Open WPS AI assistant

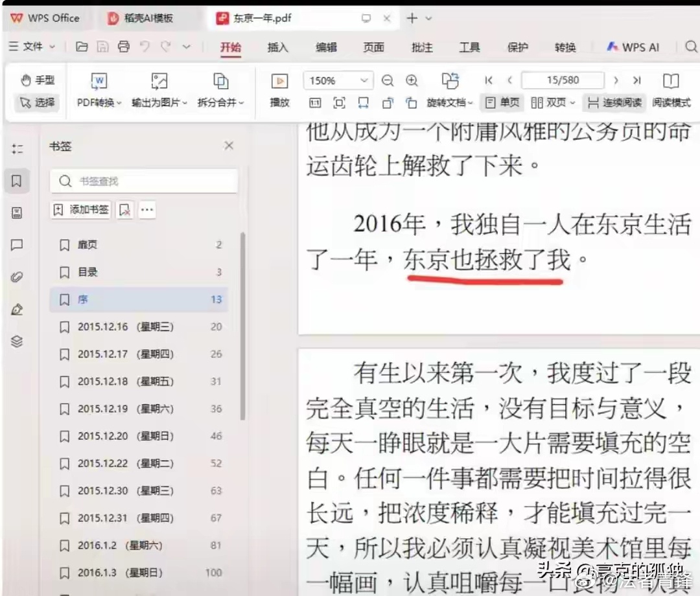tap(633, 47)
